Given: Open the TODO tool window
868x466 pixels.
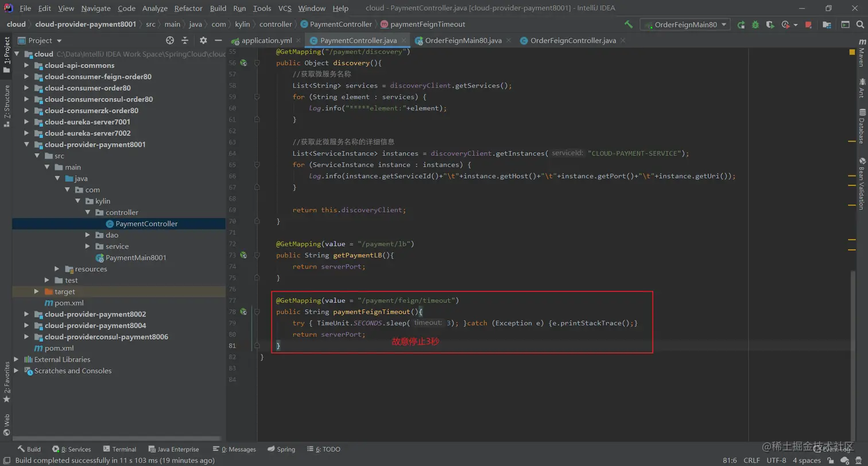Looking at the screenshot, I should coord(324,449).
